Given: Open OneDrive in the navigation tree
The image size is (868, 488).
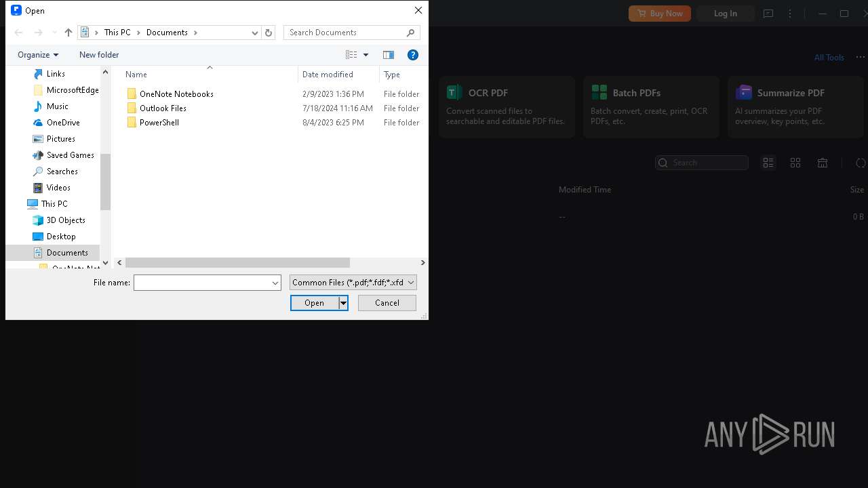Looking at the screenshot, I should pos(63,123).
